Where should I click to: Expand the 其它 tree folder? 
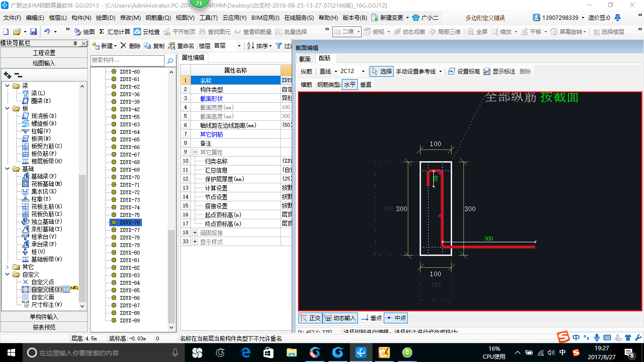(7, 267)
